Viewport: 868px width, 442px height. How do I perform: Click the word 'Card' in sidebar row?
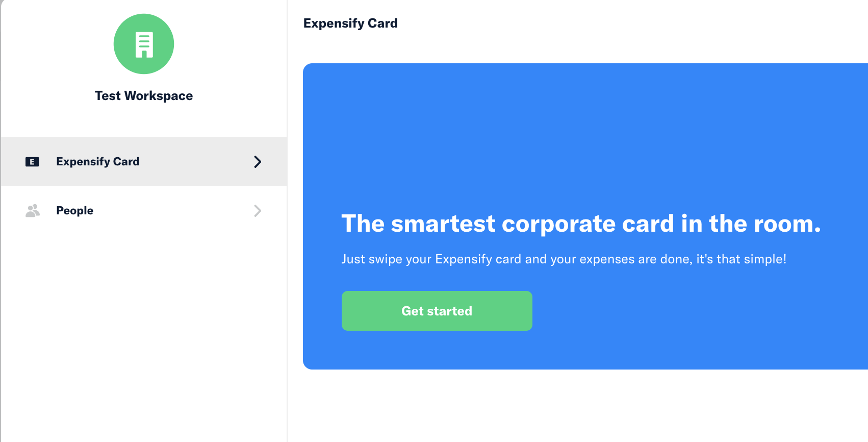pos(126,161)
